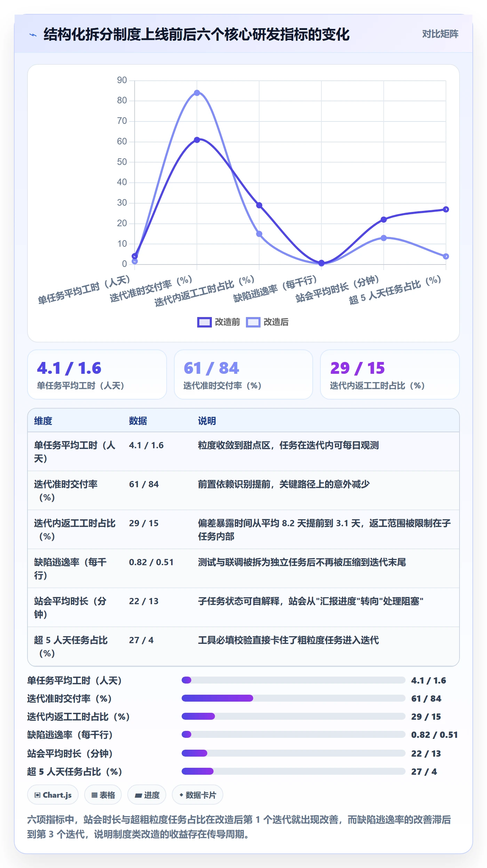Click the 表格 tag chip
Image resolution: width=487 pixels, height=868 pixels.
point(103,795)
